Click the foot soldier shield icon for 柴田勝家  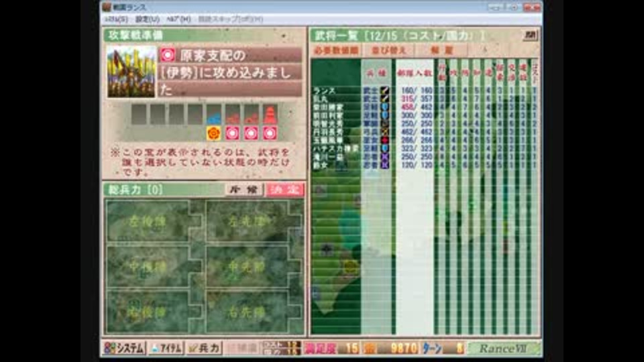[384, 107]
